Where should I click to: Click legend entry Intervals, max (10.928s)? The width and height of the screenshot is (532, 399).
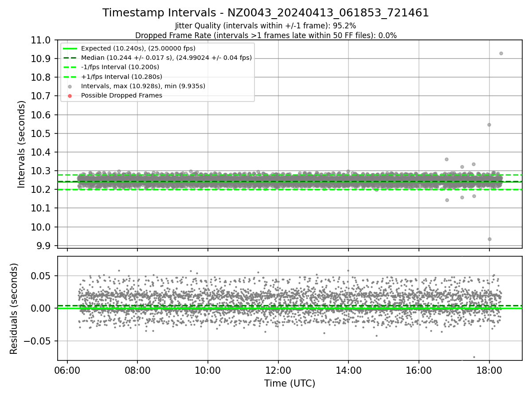tap(143, 86)
